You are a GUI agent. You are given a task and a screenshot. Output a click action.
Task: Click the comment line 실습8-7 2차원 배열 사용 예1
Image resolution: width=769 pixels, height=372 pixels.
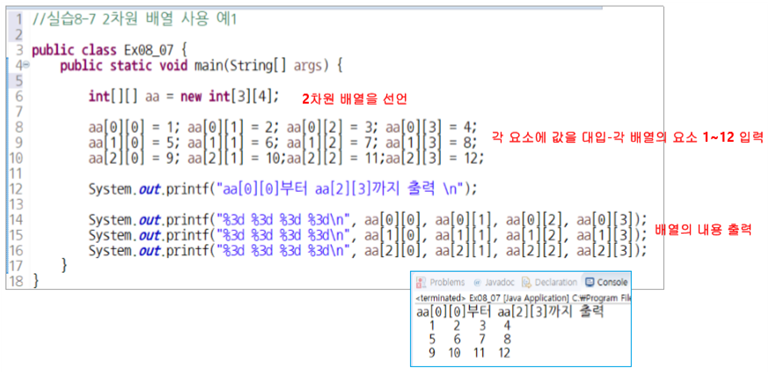134,20
